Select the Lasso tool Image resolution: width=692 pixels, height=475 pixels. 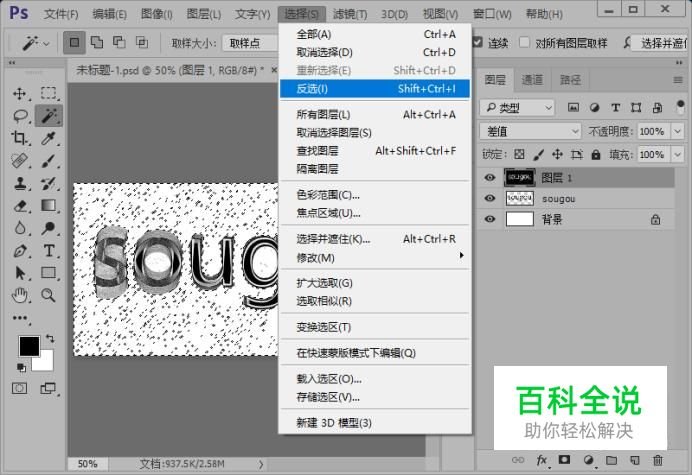(20, 116)
